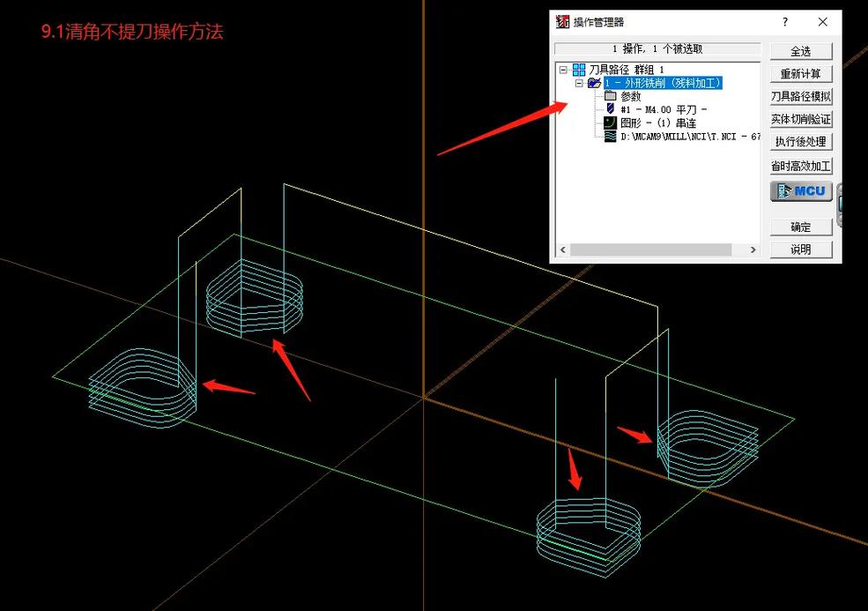Click the horizontal scrollbar thumb in tree
This screenshot has height=611, width=868.
point(651,250)
